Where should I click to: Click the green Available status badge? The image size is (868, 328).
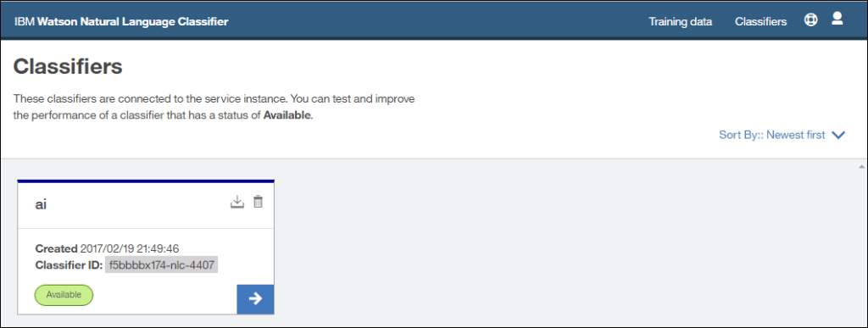point(64,295)
